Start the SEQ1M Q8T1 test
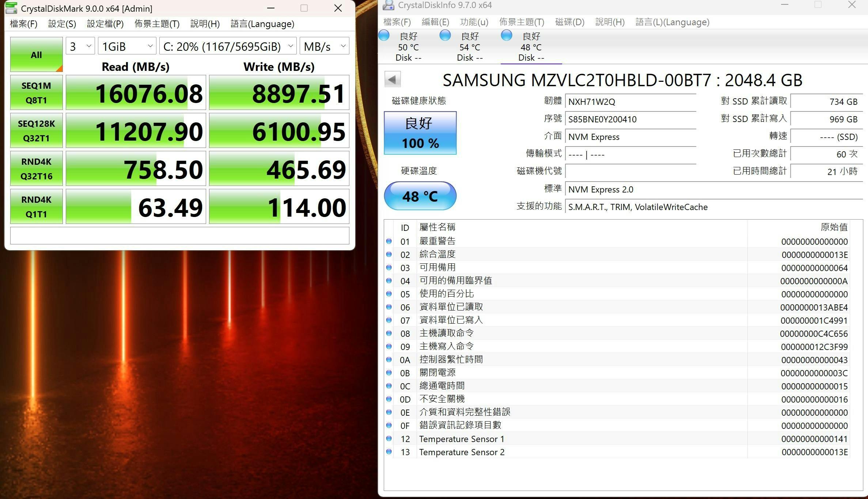The height and width of the screenshot is (499, 868). point(36,92)
